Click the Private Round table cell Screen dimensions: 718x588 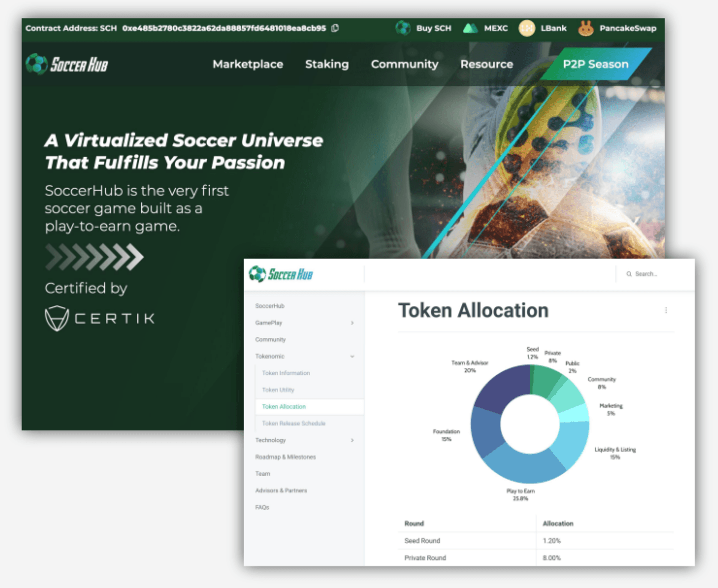tap(425, 558)
